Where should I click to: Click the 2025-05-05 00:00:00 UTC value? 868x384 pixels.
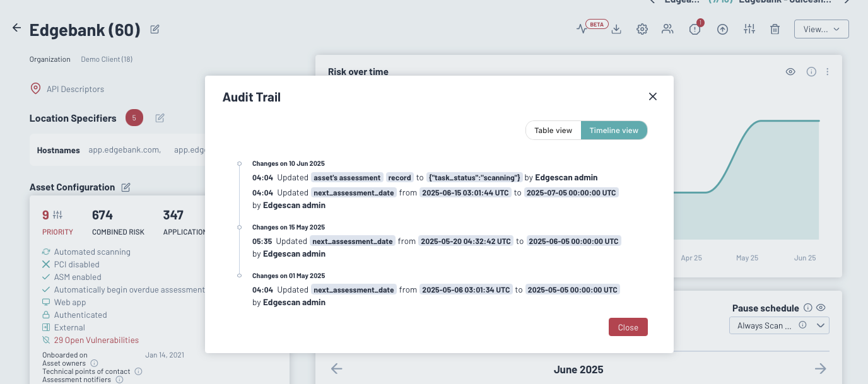(573, 290)
